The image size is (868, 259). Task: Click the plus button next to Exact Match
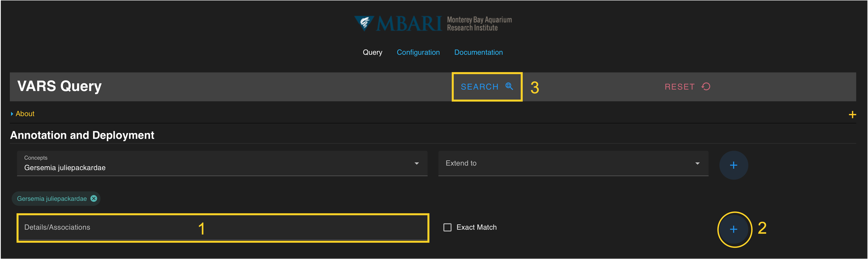click(733, 229)
